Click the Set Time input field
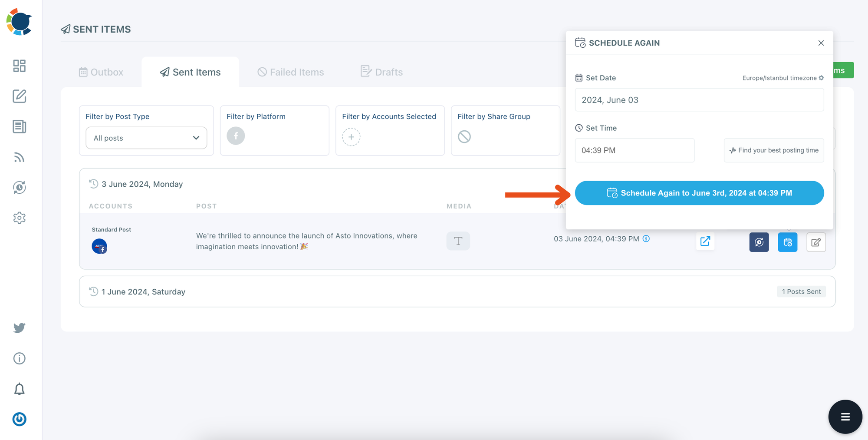868x440 pixels. click(x=635, y=150)
